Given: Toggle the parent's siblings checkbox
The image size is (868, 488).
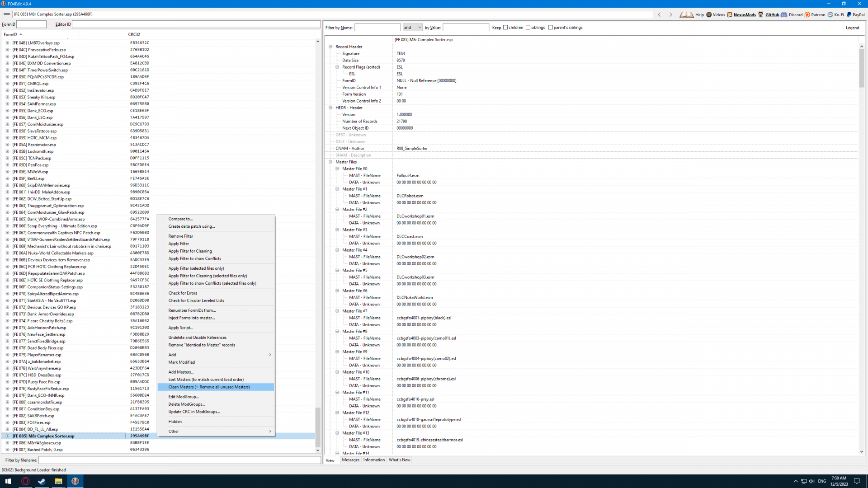Looking at the screenshot, I should 550,28.
